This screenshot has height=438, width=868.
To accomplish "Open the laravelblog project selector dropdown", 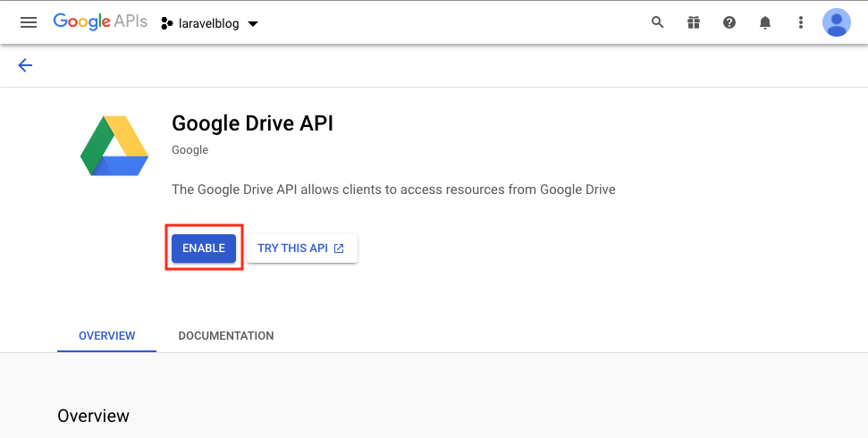I will (x=209, y=24).
